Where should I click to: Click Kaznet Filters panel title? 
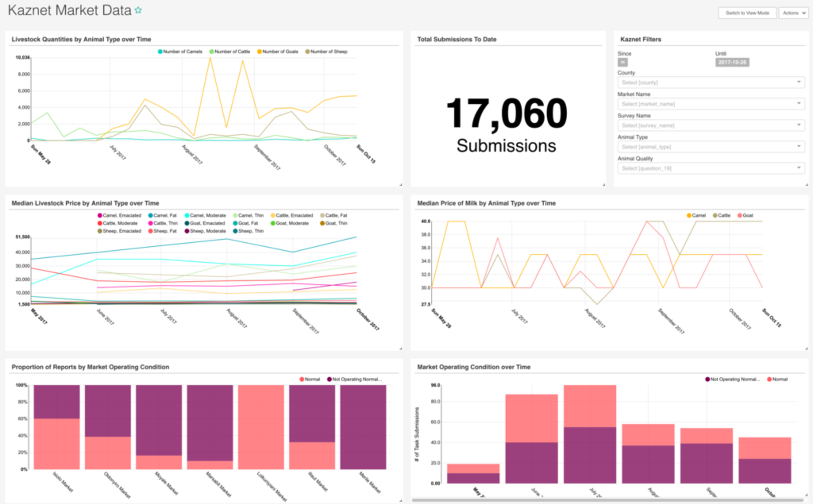[640, 39]
